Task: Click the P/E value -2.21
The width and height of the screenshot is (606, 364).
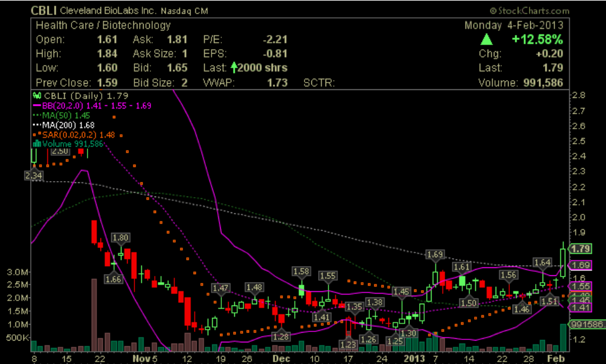Action: pyautogui.click(x=275, y=39)
